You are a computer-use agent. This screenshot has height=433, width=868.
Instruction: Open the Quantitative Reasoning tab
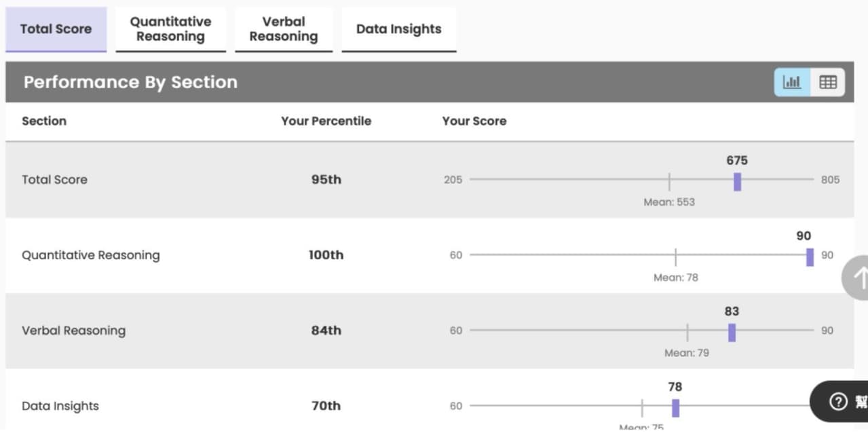(x=170, y=29)
